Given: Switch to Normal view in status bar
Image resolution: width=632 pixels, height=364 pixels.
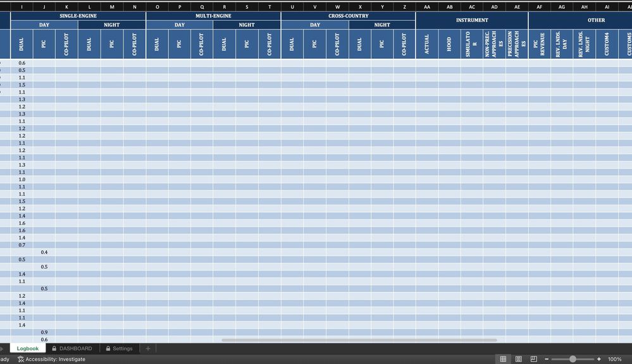Looking at the screenshot, I should 503,359.
